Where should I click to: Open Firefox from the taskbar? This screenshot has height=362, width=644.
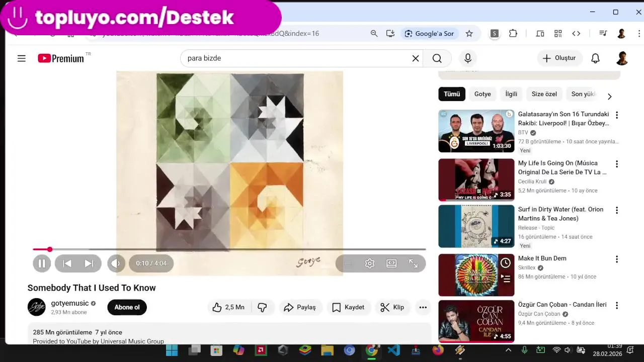[x=438, y=350]
